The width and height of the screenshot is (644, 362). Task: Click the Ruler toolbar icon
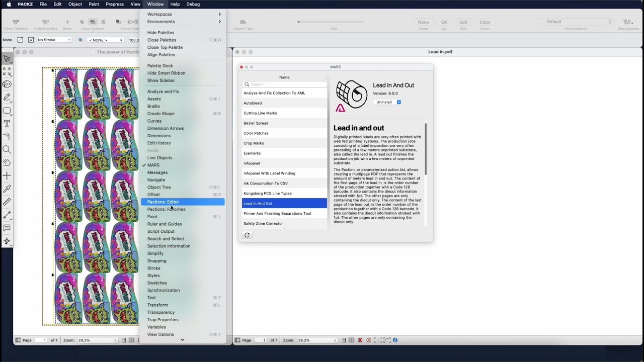tap(67, 22)
